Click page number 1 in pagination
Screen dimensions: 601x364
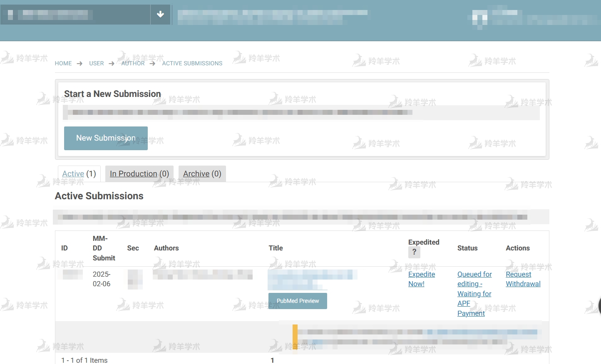[273, 360]
